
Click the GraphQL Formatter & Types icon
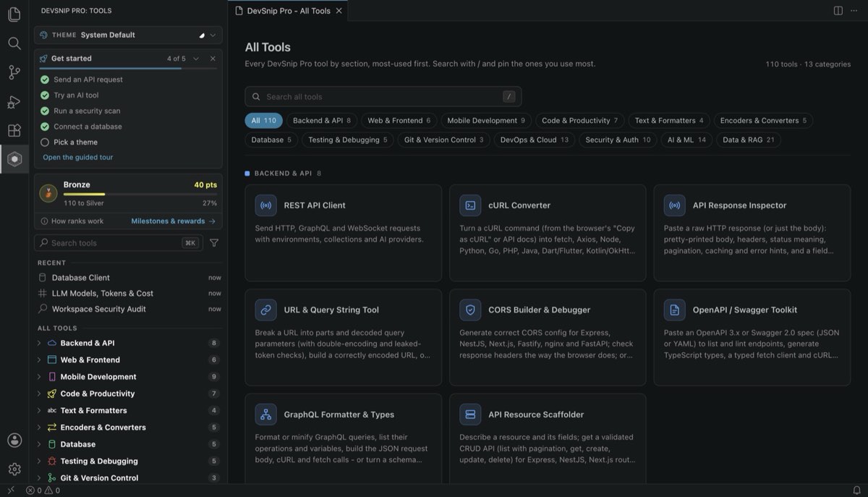click(265, 415)
